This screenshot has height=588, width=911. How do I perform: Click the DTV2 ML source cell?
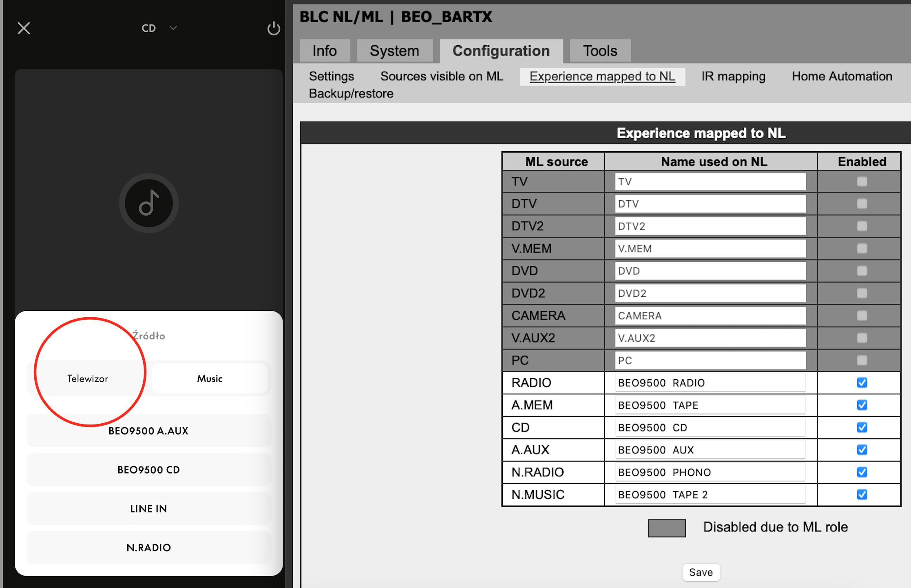point(553,226)
